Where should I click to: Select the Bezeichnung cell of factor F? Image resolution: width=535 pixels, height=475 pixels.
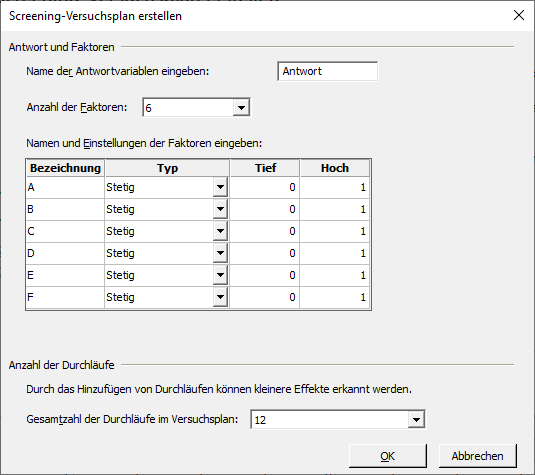point(65,297)
